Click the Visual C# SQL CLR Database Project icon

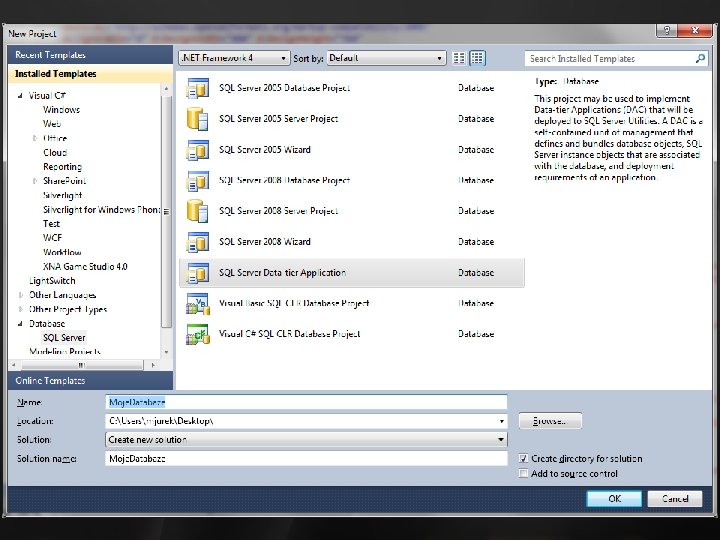pyautogui.click(x=198, y=334)
